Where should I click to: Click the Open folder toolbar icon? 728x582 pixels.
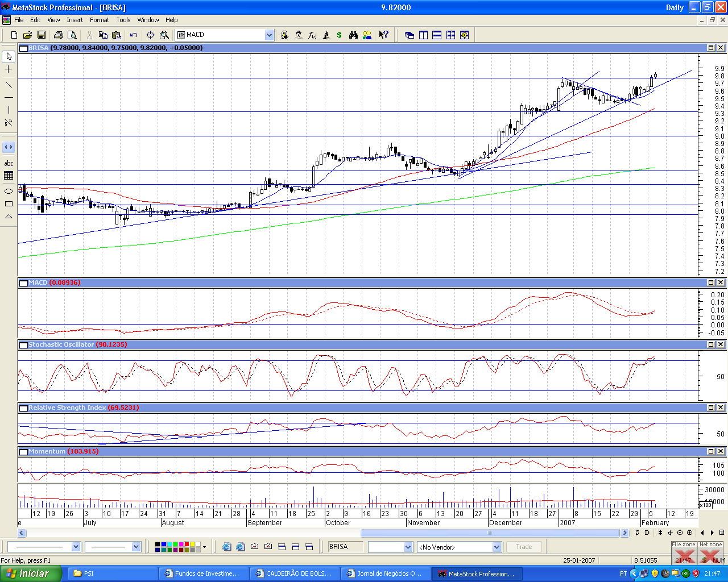coord(27,35)
